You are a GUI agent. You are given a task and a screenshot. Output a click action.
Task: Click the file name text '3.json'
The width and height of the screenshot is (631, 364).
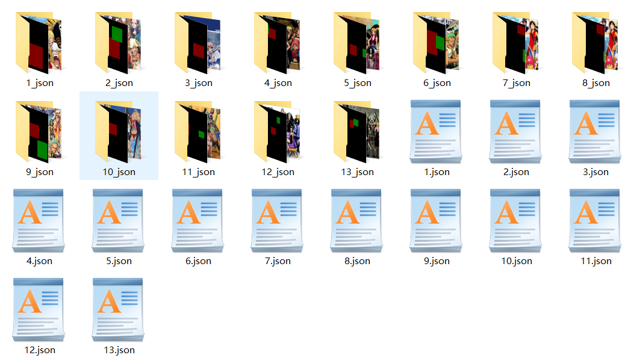596,172
